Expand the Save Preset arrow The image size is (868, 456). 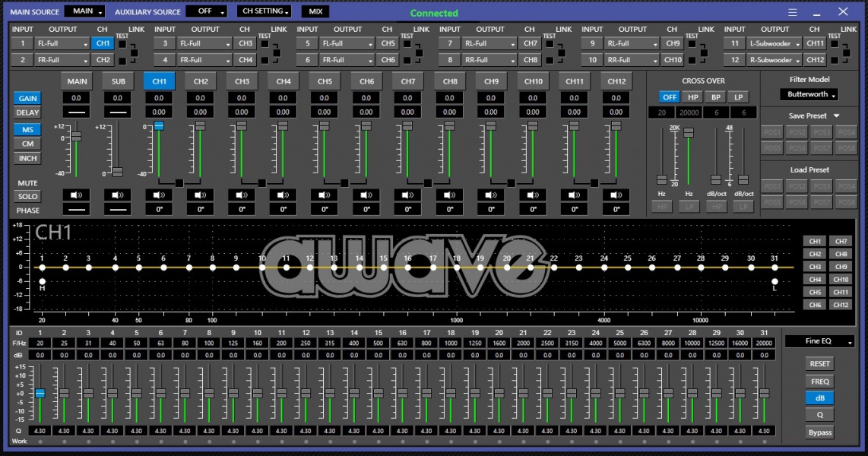836,116
